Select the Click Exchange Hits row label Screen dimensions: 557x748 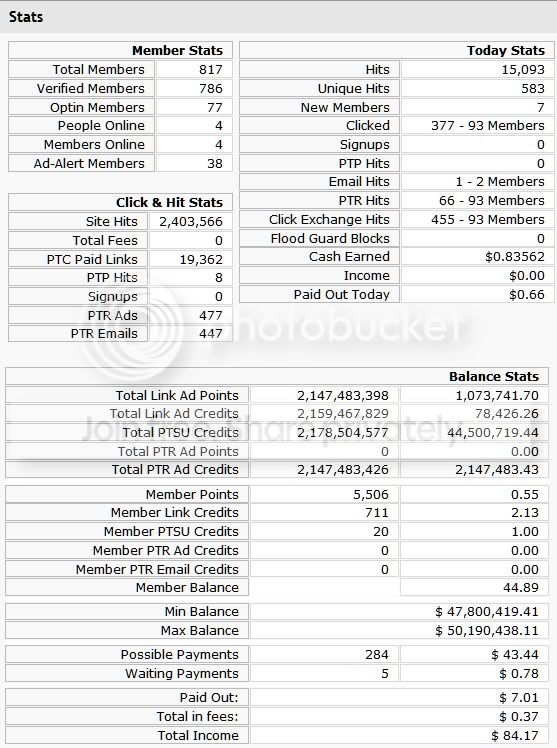pos(329,219)
